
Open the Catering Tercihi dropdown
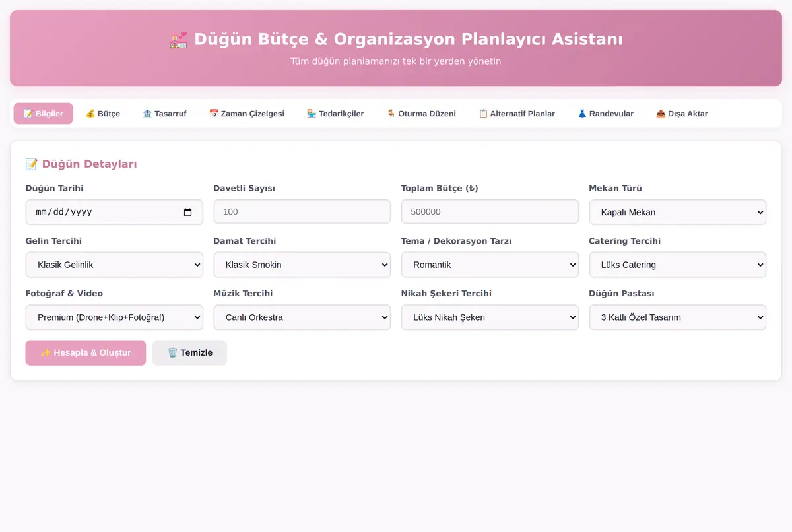click(678, 265)
